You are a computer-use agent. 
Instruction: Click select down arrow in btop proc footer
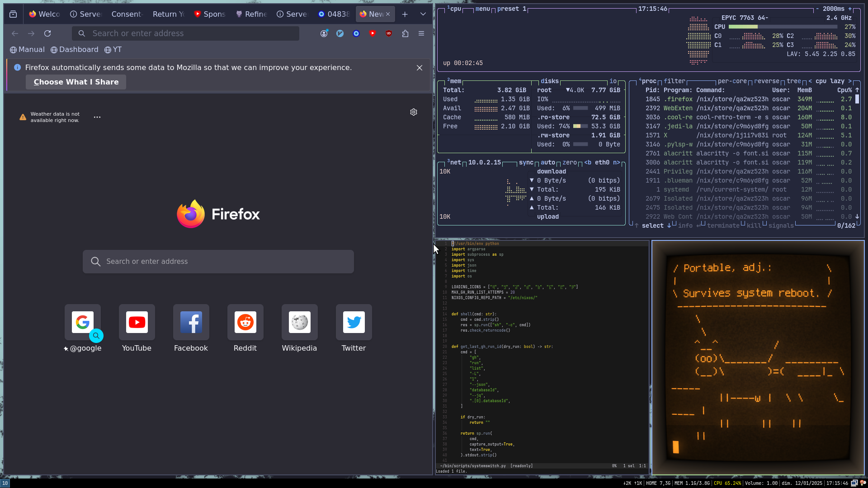pyautogui.click(x=669, y=226)
